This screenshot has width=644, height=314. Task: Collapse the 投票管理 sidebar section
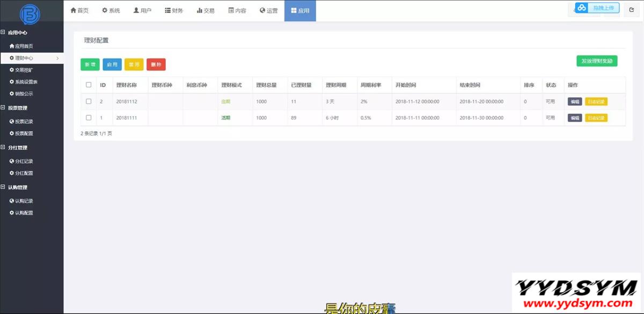click(x=3, y=108)
